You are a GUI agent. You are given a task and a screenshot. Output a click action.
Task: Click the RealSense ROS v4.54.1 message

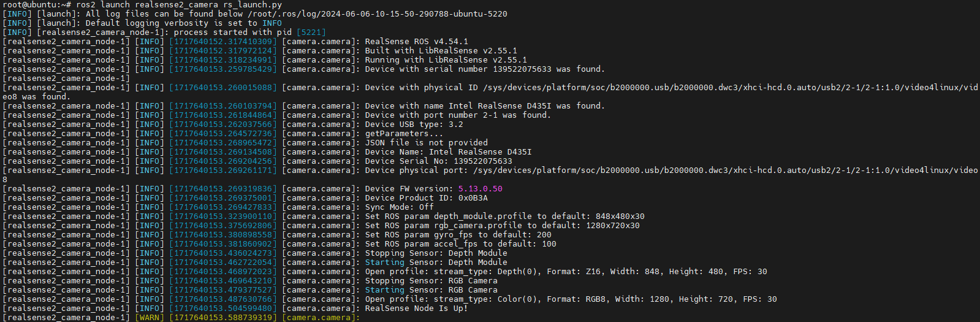416,41
